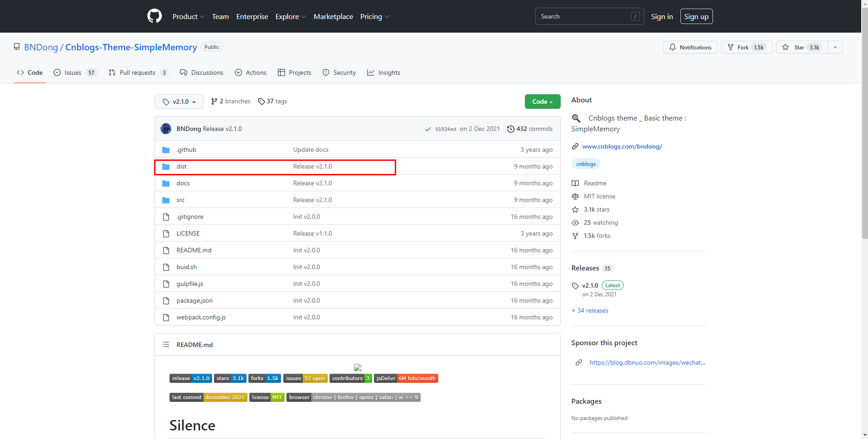Viewport: 868px width, 439px height.
Task: Click the Sign up button
Action: tap(696, 16)
